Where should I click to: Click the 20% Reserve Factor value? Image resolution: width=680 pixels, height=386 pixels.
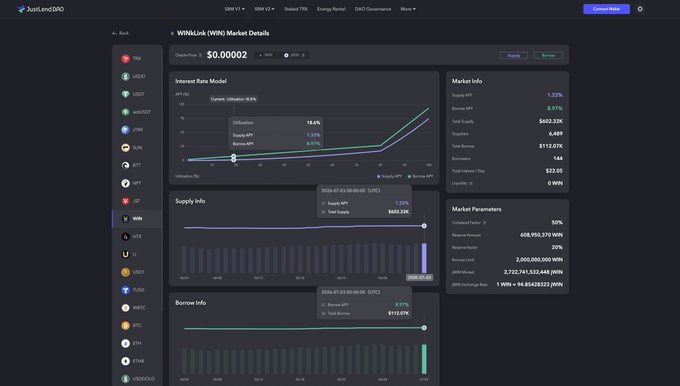[557, 247]
